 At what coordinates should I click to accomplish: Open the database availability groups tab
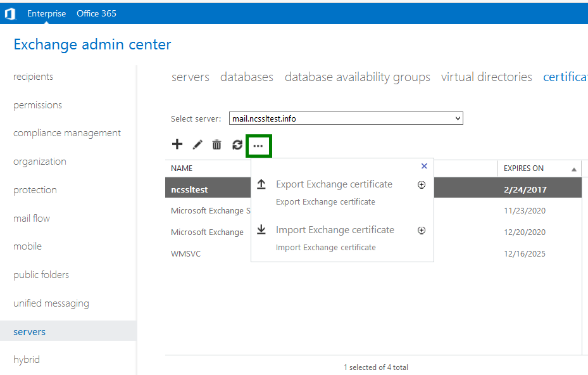[x=358, y=77]
